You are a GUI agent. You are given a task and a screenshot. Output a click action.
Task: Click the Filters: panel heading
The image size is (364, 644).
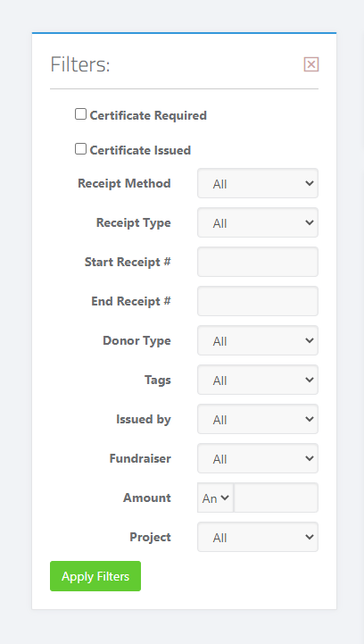[x=80, y=65]
